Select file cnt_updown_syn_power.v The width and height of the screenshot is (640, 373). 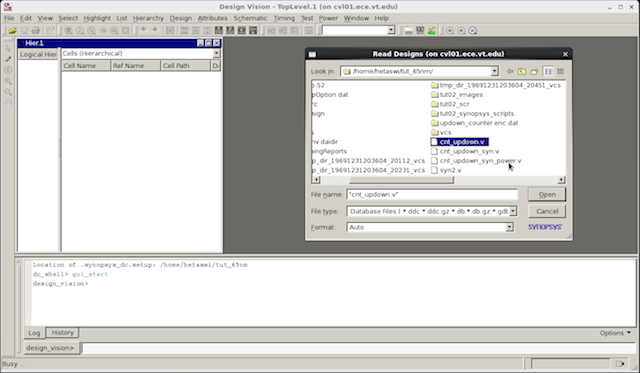pos(476,161)
